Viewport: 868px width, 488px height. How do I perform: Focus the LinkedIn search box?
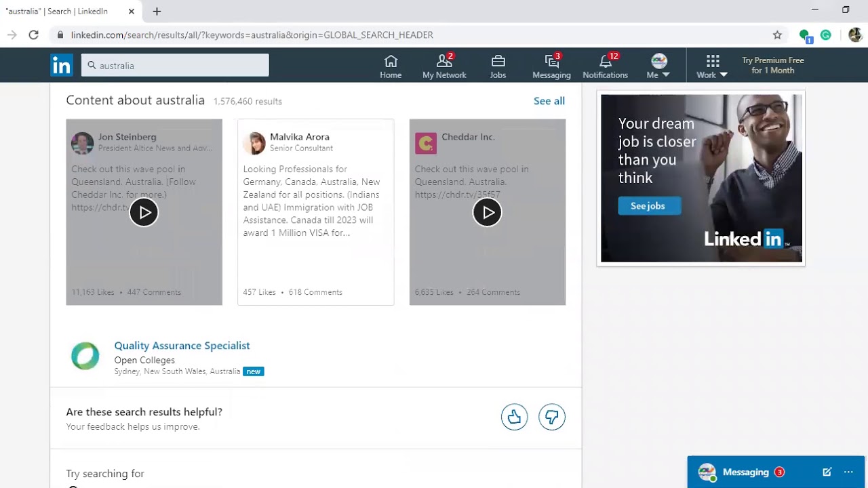point(175,65)
